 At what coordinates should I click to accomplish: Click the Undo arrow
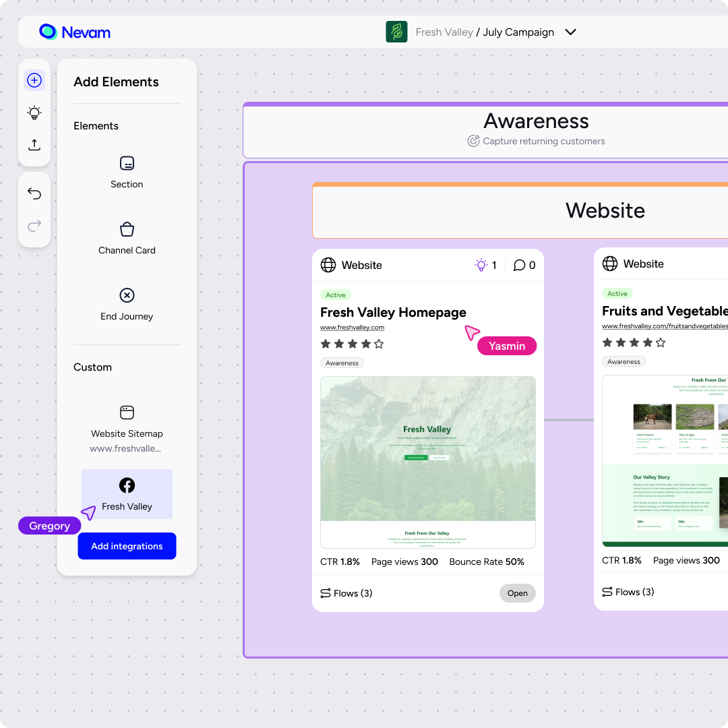point(34,193)
